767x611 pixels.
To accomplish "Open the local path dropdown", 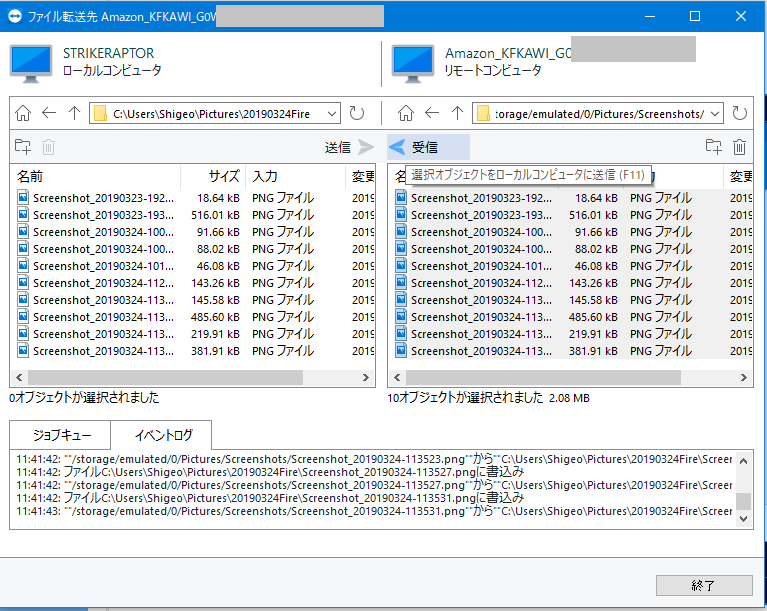I will coord(332,114).
